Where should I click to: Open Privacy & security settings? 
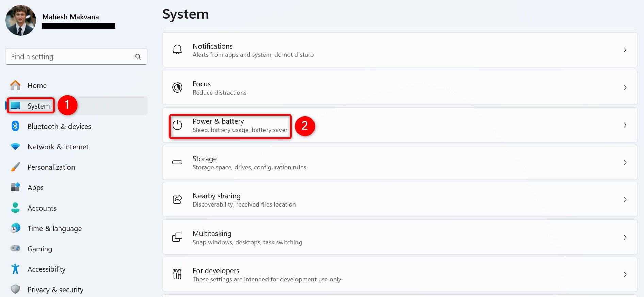(77, 289)
